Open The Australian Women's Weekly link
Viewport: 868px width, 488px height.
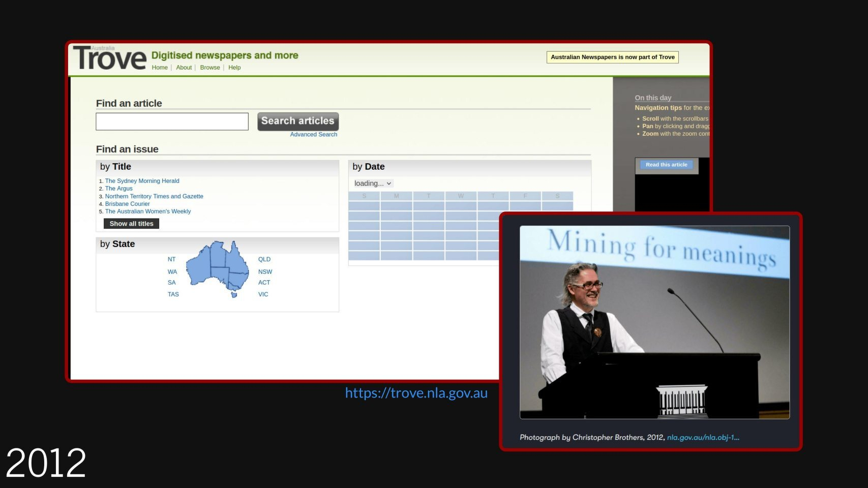click(x=148, y=211)
